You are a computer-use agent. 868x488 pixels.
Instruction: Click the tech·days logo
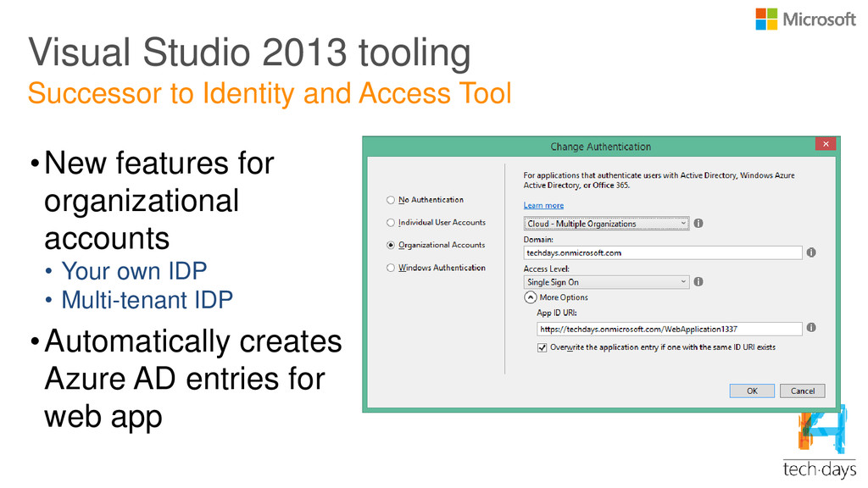coord(820,442)
